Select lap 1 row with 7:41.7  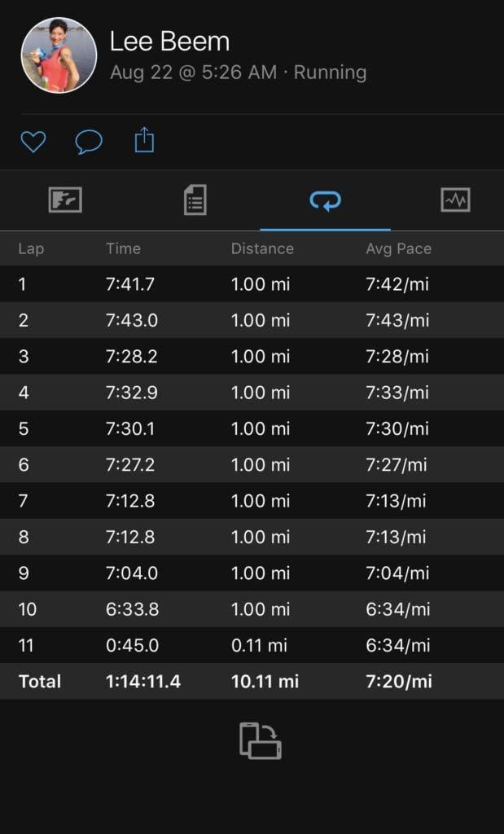(x=252, y=284)
